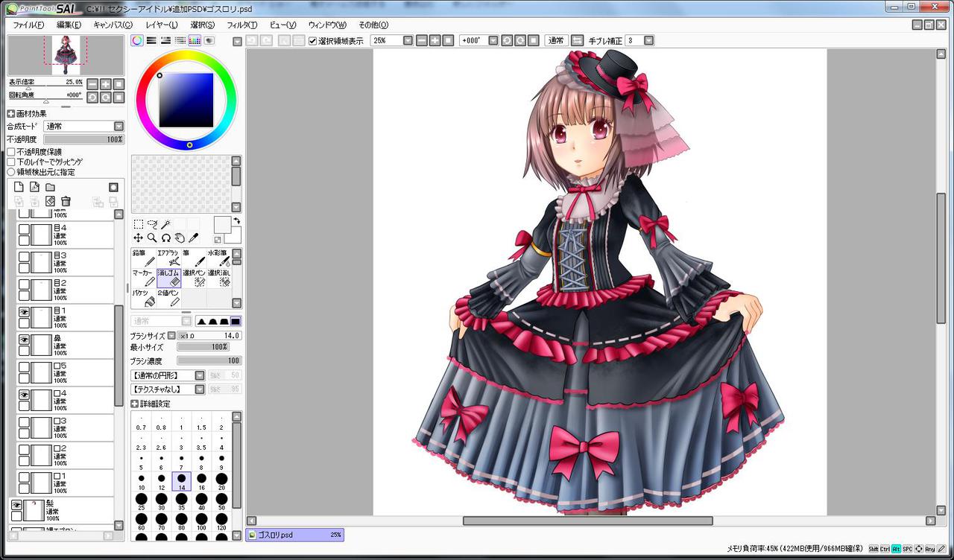
Task: Select the Watercolor (水彩筆) tool
Action: click(x=218, y=258)
